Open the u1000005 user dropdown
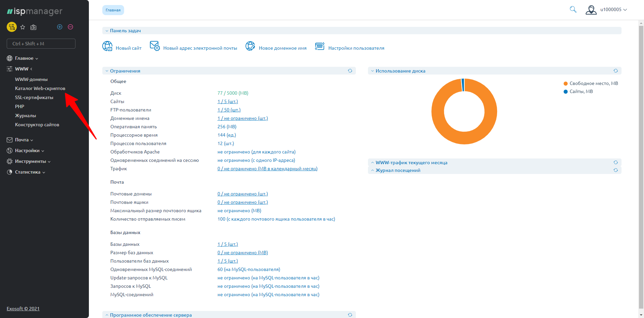644x318 pixels. point(606,10)
